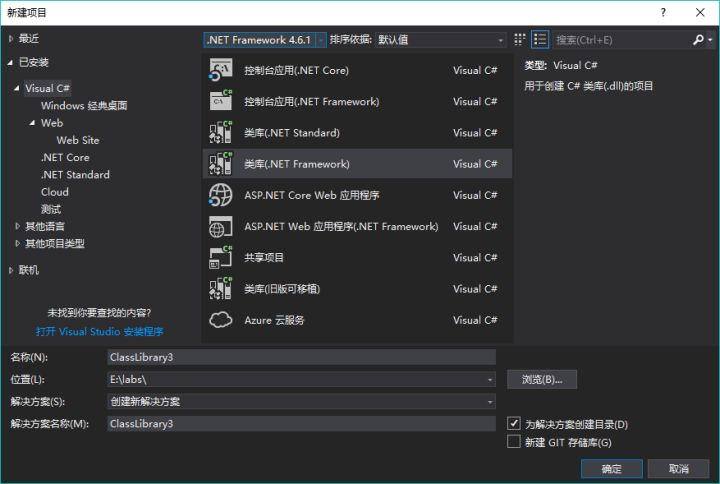The width and height of the screenshot is (720, 484).
Task: Click the 名称 ClassLibrary3 input field
Action: coord(301,357)
